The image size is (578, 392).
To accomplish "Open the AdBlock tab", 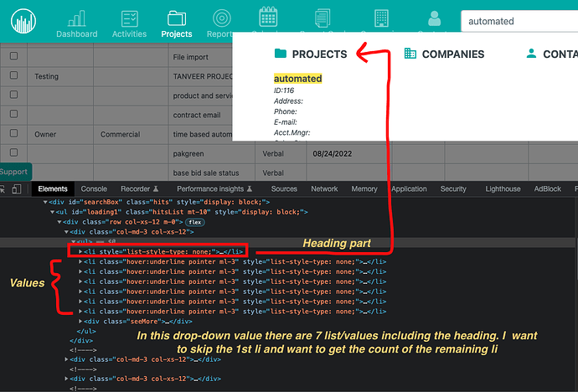I will (547, 189).
